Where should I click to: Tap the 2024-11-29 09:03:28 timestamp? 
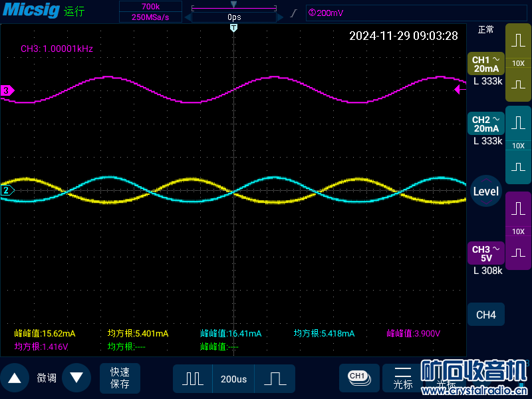coord(404,36)
